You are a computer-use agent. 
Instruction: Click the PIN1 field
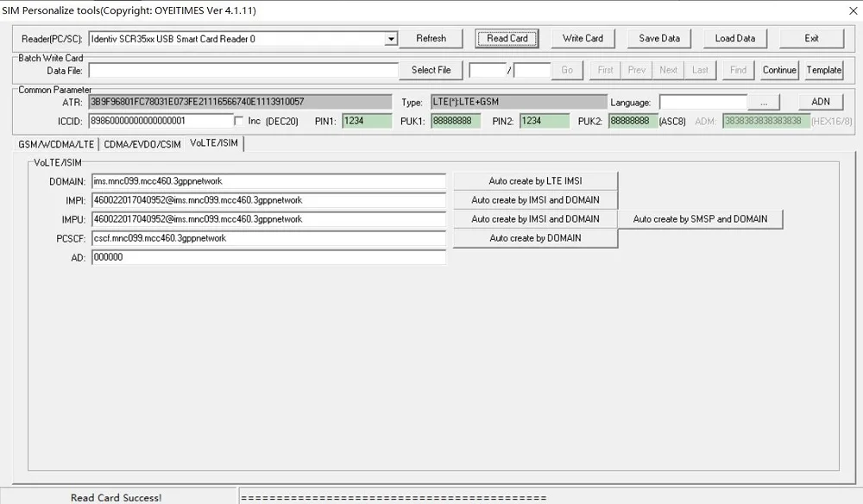[x=367, y=121]
